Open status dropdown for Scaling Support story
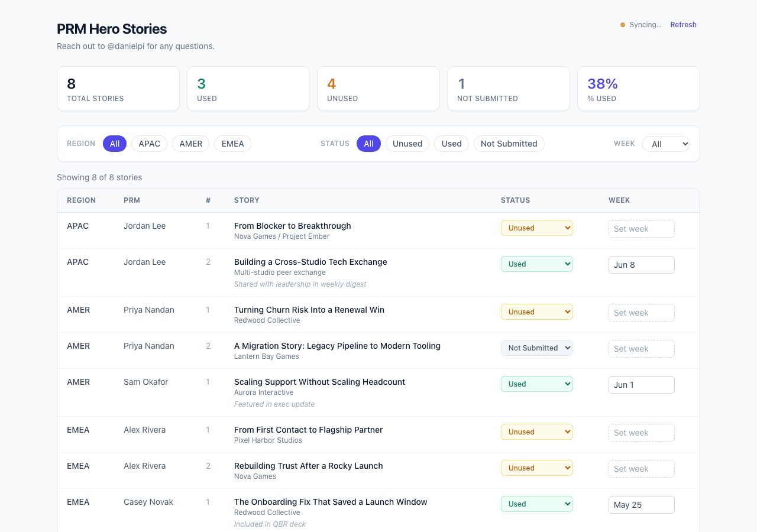The width and height of the screenshot is (757, 532). point(537,384)
